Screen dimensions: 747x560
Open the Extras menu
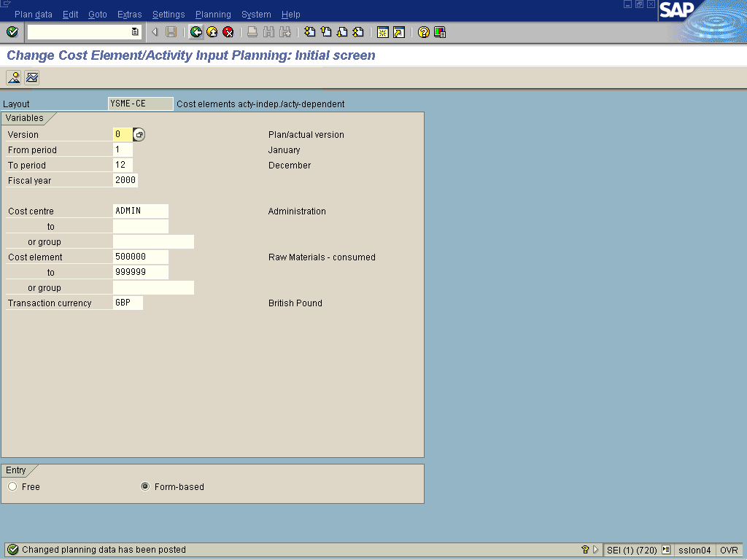click(129, 15)
